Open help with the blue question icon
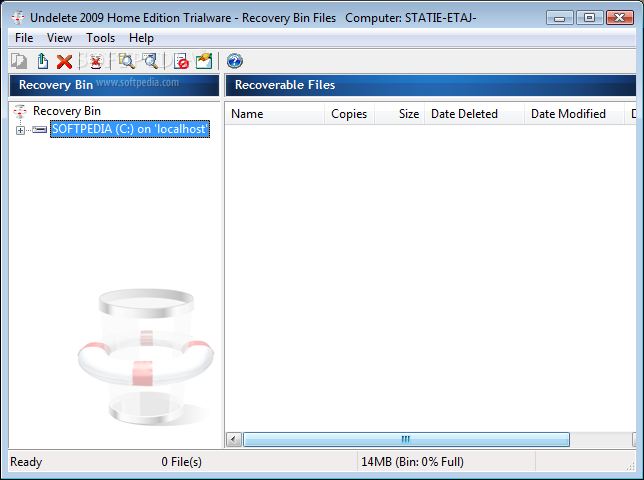Screen dimensions: 644x480 coord(235,61)
